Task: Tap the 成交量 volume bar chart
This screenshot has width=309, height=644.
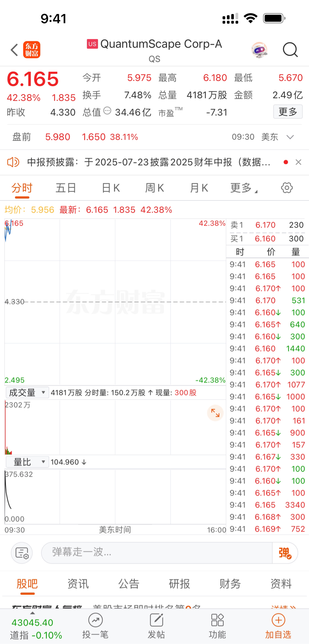Action: 115,427
